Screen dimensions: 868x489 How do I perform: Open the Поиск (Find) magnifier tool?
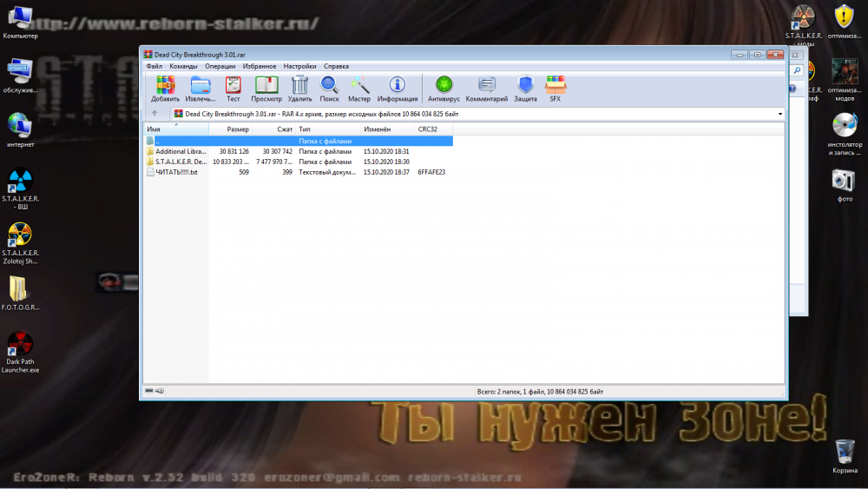[x=329, y=89]
